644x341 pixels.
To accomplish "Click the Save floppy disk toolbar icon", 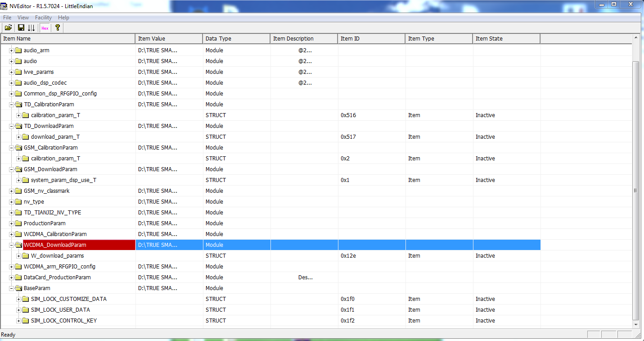I will (x=21, y=27).
